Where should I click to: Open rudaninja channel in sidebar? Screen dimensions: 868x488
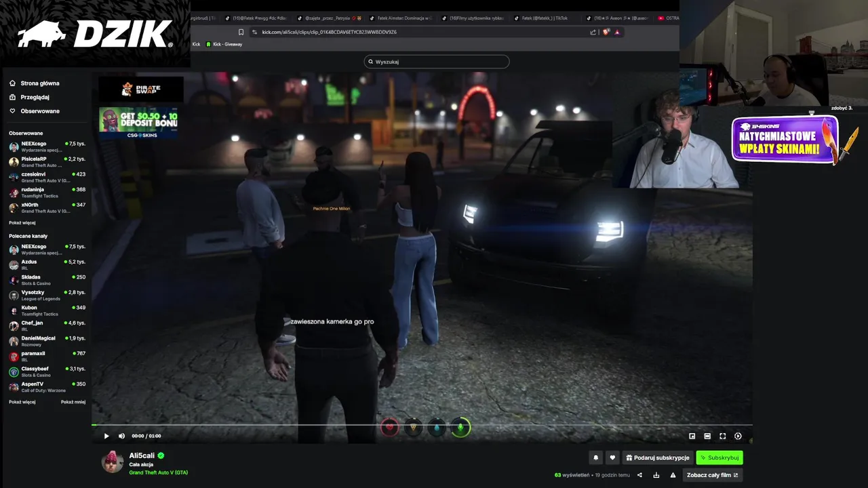[47, 192]
